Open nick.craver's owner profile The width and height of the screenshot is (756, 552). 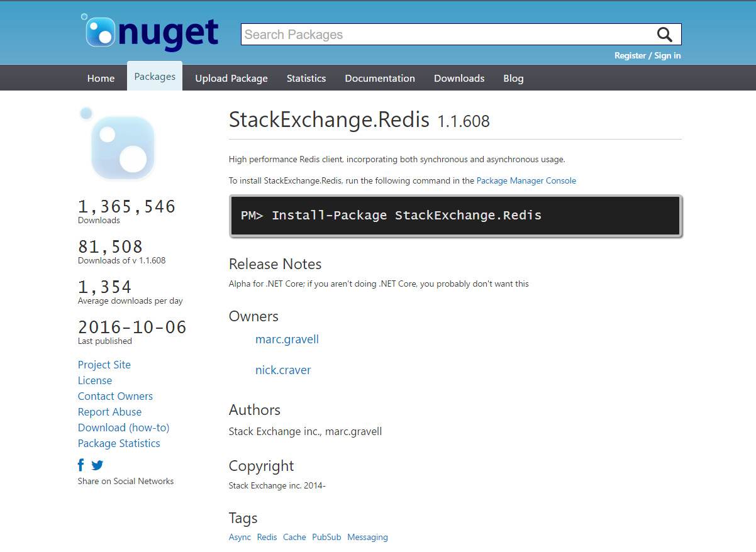[283, 370]
